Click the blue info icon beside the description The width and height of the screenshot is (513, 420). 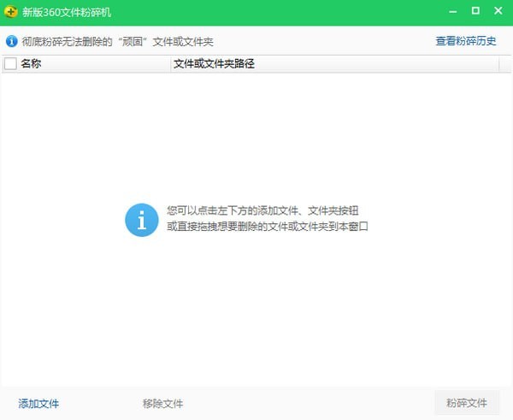tap(12, 42)
